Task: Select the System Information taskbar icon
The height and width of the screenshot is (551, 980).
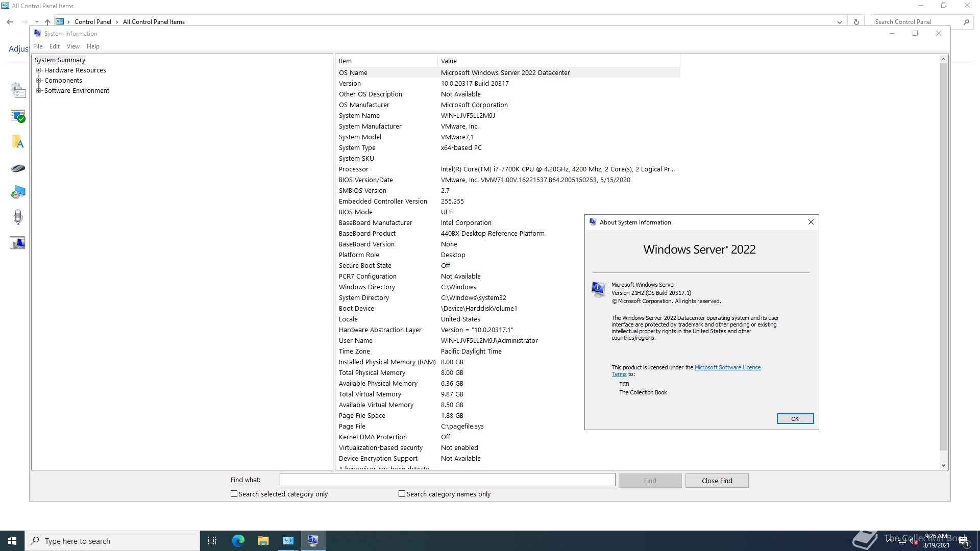Action: coord(313,541)
